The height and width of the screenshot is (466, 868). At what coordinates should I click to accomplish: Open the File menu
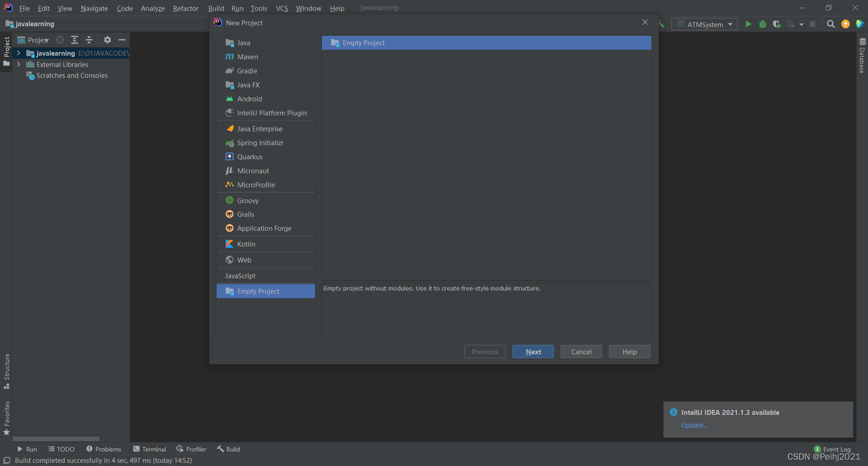pyautogui.click(x=24, y=8)
